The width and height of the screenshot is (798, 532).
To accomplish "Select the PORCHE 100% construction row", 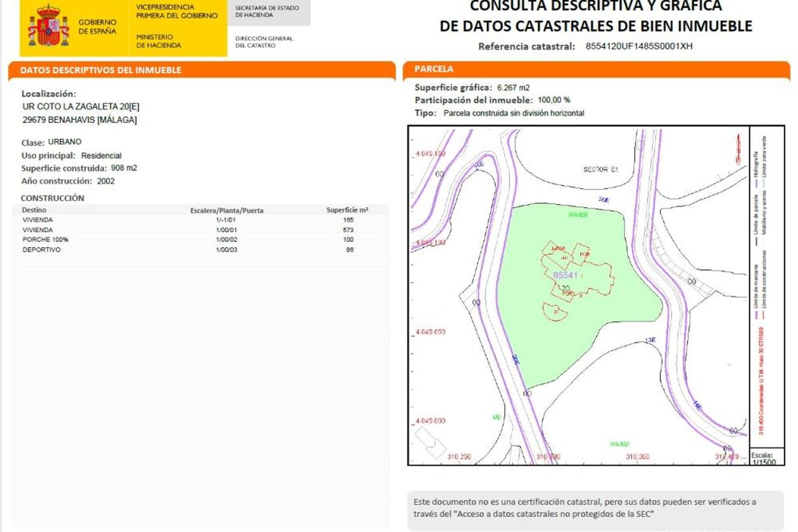I will pyautogui.click(x=45, y=239).
